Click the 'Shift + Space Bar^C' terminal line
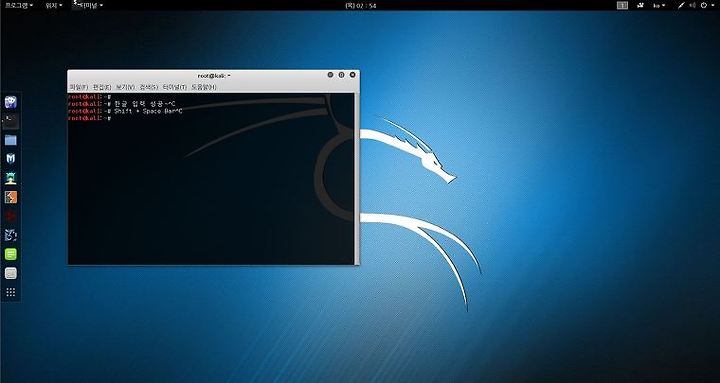The width and height of the screenshot is (720, 383). click(125, 111)
